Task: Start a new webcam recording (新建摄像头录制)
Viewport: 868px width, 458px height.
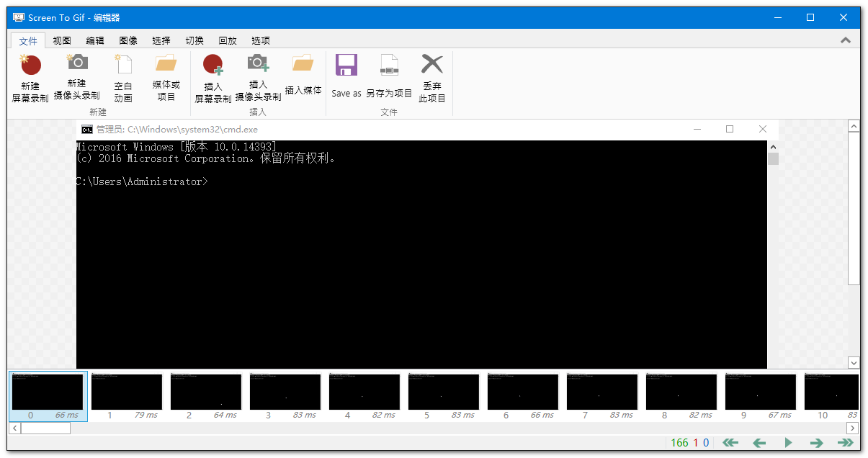Action: pyautogui.click(x=77, y=78)
